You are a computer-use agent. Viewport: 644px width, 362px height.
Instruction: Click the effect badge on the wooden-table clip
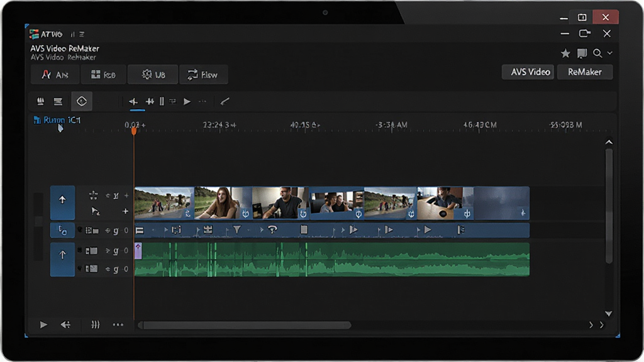pos(467,214)
